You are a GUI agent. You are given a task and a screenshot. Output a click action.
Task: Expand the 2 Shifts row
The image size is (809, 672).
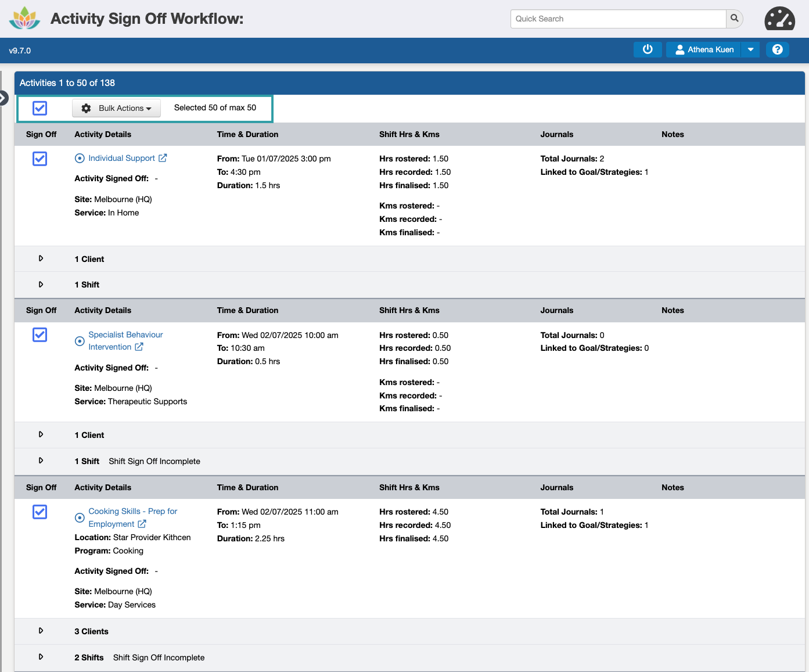(41, 657)
